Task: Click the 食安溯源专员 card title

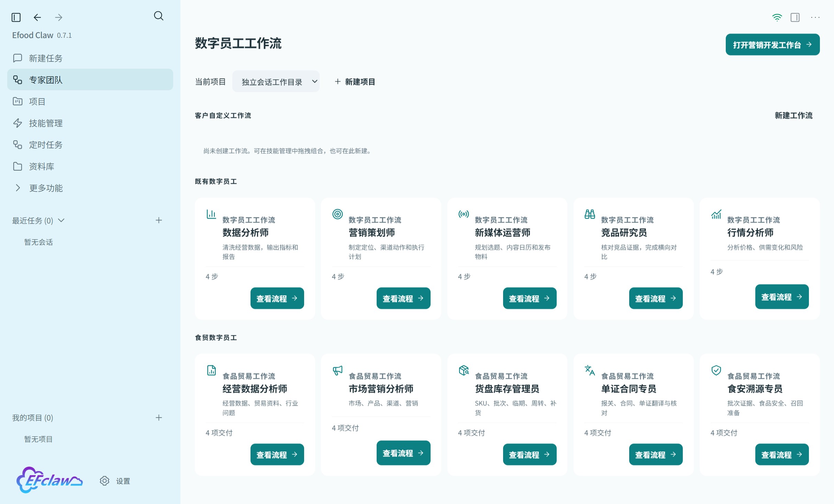Action: pos(755,389)
